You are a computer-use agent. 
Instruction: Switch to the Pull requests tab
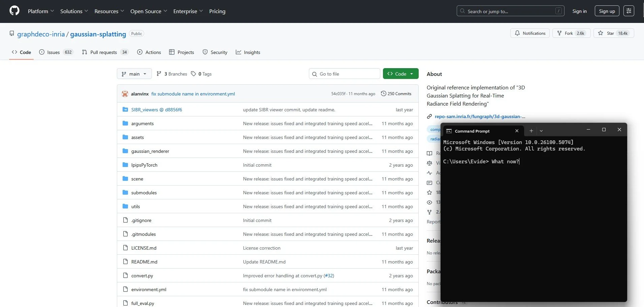coord(105,52)
